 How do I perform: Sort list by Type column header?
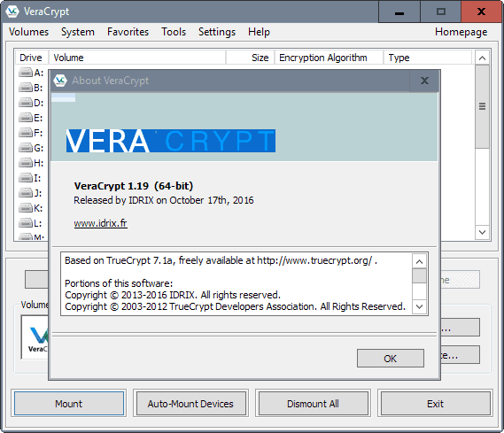[428, 58]
